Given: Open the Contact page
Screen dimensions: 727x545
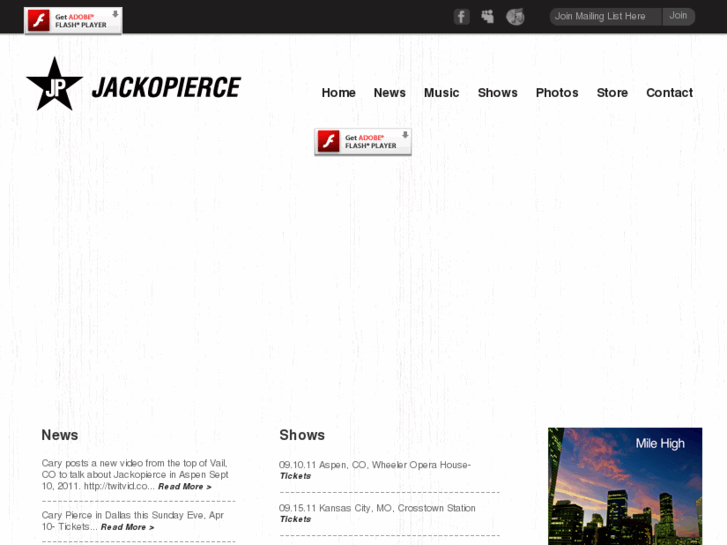Looking at the screenshot, I should (670, 93).
